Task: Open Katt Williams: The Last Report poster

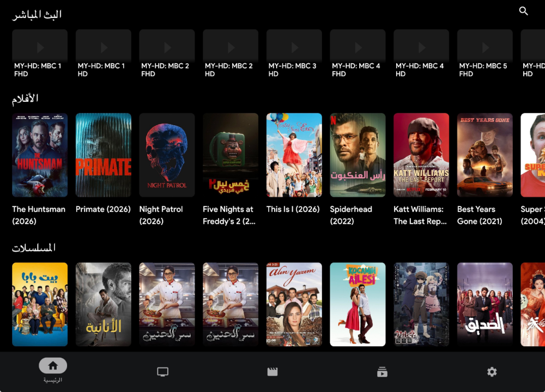Action: click(421, 155)
